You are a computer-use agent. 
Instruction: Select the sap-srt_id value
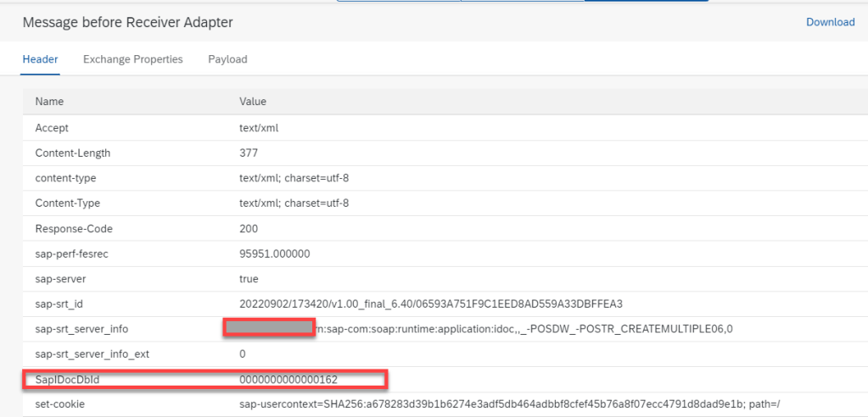(431, 303)
